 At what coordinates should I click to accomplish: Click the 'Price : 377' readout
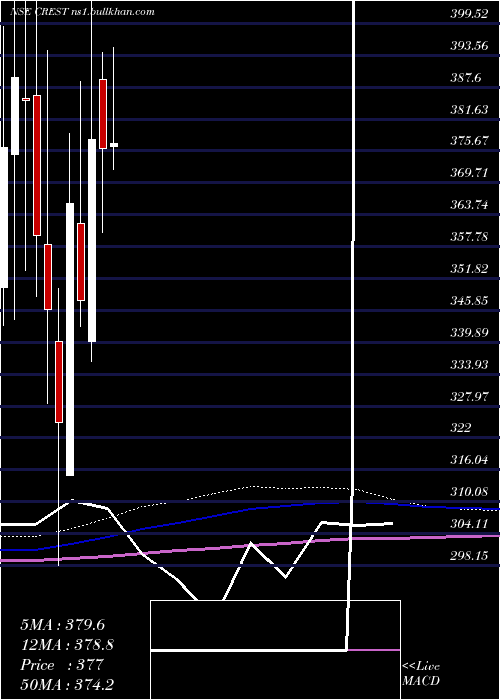point(62,664)
